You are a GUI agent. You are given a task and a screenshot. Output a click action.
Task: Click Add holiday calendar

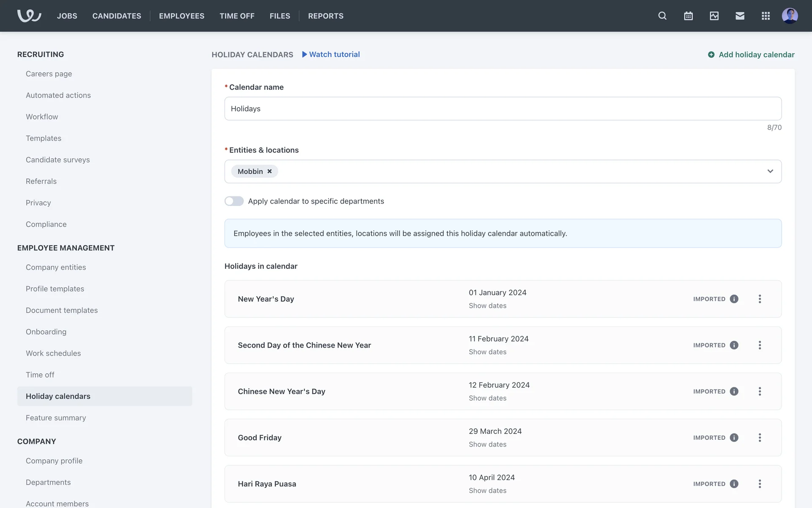pos(751,55)
